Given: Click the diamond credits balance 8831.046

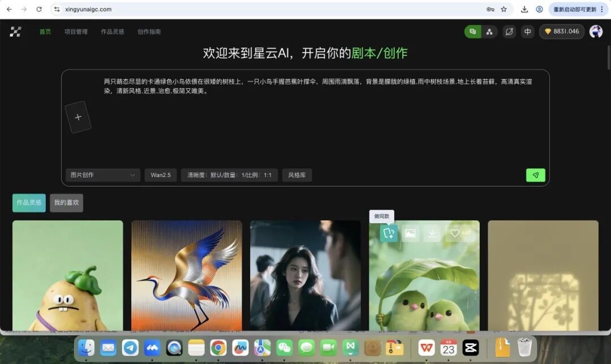Looking at the screenshot, I should click(x=561, y=32).
